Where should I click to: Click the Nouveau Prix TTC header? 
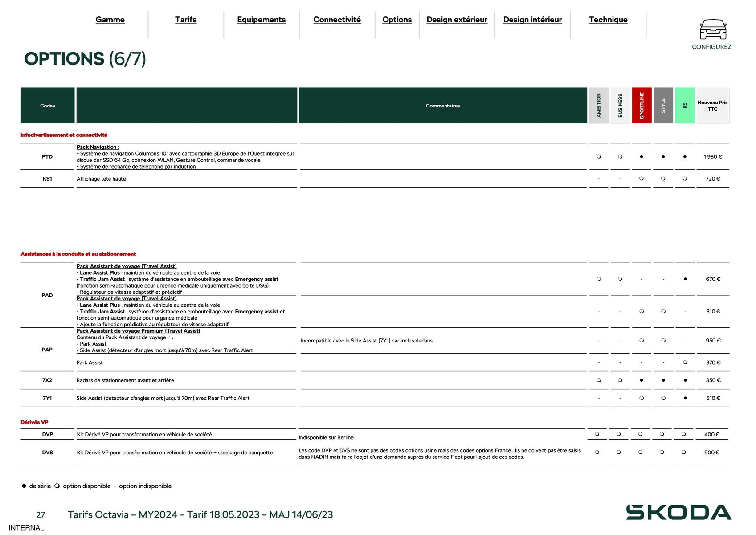click(x=713, y=106)
